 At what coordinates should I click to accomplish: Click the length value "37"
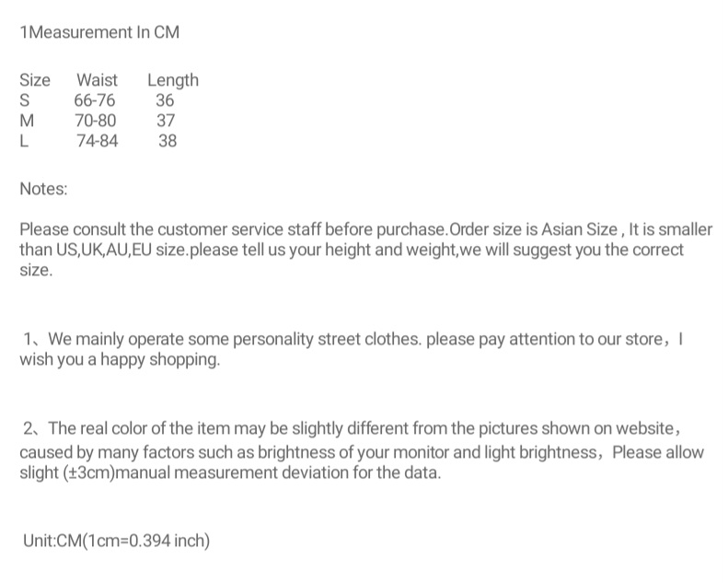coord(166,121)
